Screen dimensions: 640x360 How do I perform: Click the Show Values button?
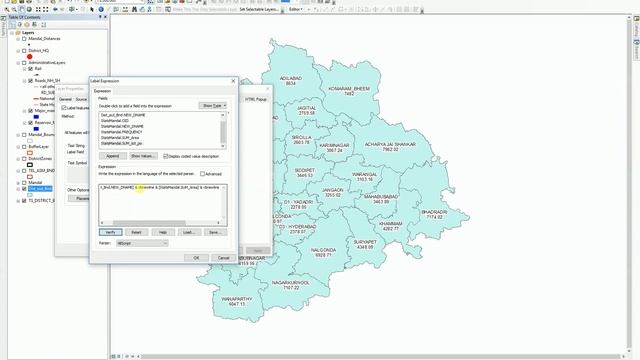click(143, 156)
